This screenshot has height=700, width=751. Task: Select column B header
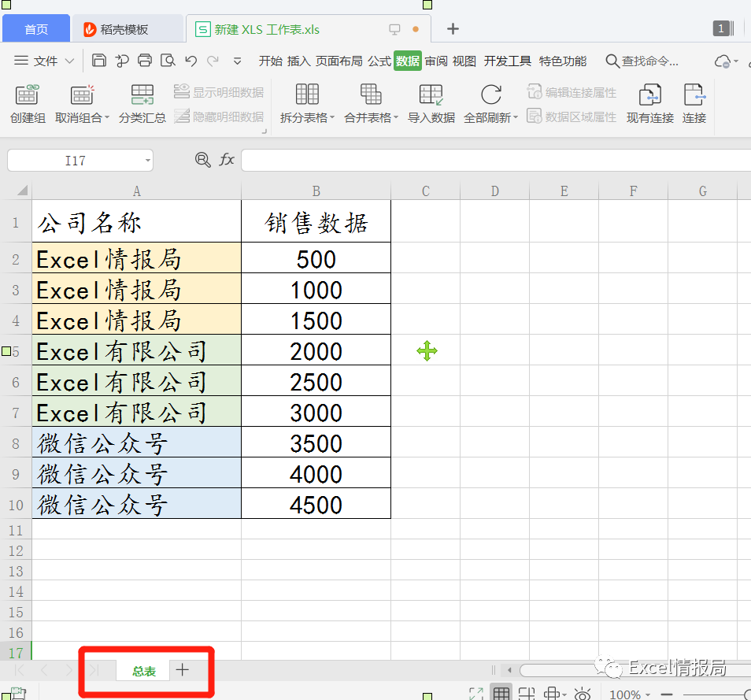point(316,191)
